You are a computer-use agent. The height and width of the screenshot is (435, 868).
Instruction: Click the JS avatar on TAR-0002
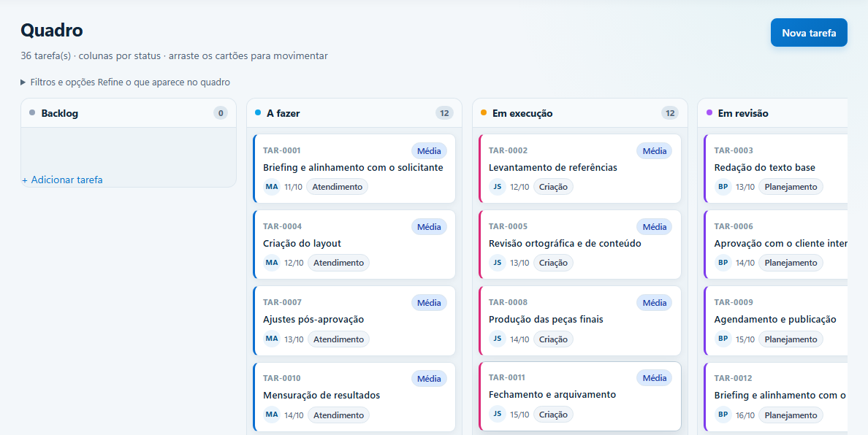498,187
